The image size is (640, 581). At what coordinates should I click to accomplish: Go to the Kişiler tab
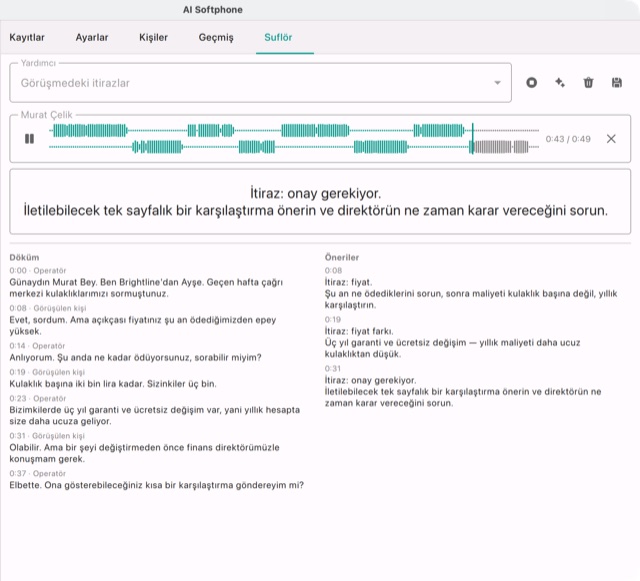coord(153,37)
